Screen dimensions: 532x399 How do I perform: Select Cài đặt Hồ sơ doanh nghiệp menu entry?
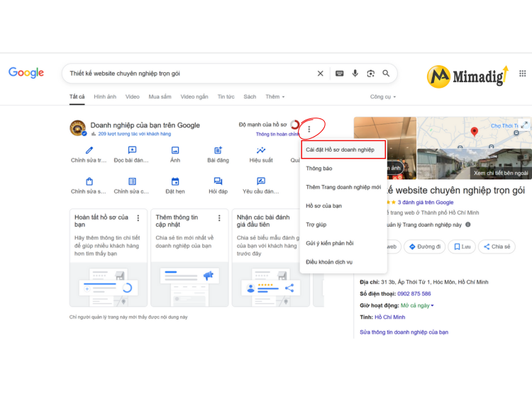(x=343, y=150)
